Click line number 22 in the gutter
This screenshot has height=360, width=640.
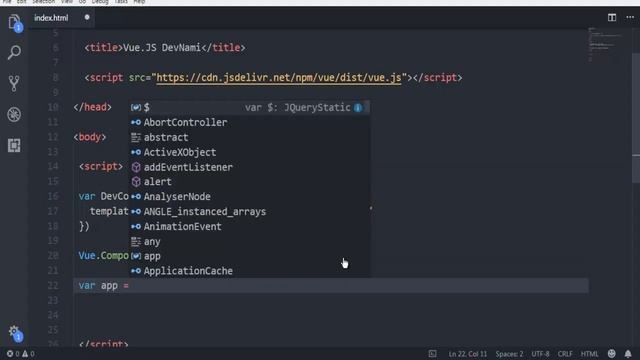click(53, 286)
